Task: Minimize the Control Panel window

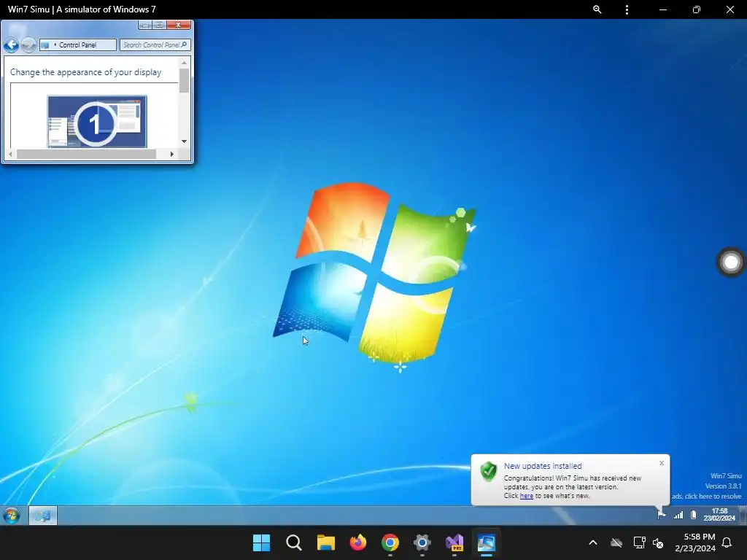Action: click(x=145, y=25)
